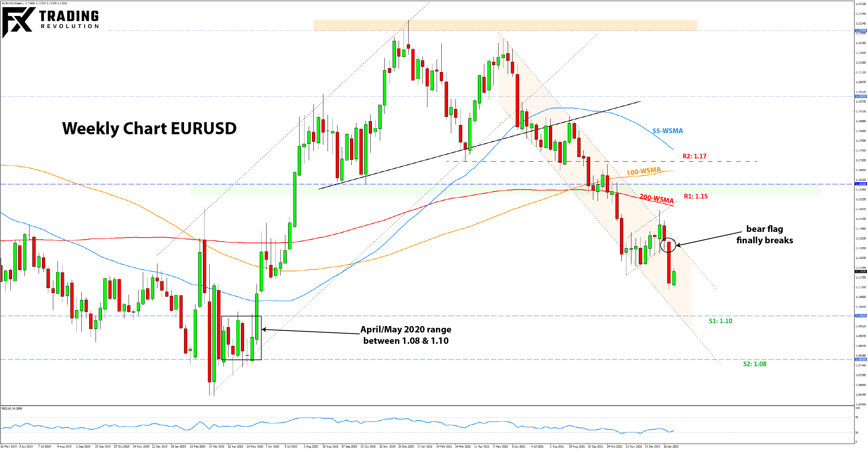Click the '4 Jul 2021' date axis label
Viewport: 868px width, 450px height.
click(x=537, y=446)
